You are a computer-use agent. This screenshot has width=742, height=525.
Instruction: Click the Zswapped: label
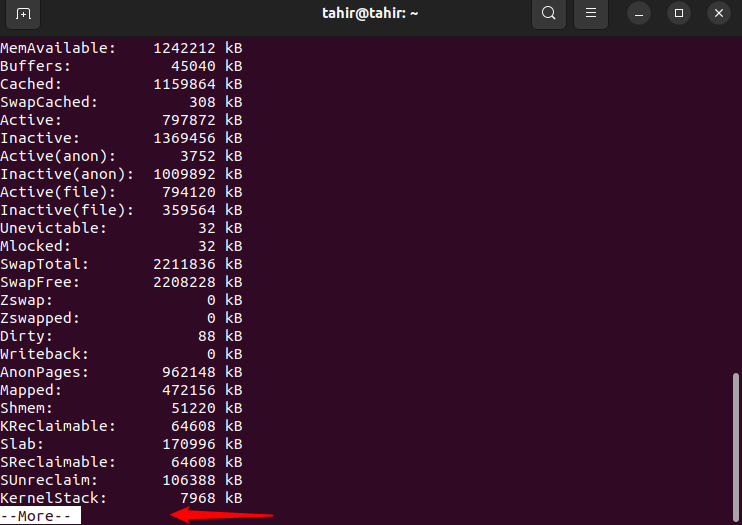[x=40, y=318]
